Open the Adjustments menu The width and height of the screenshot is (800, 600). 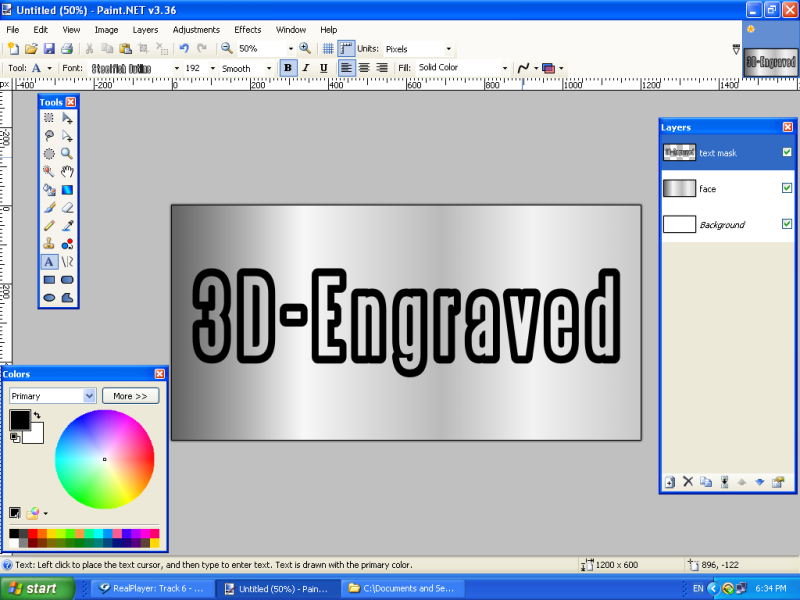pos(195,30)
